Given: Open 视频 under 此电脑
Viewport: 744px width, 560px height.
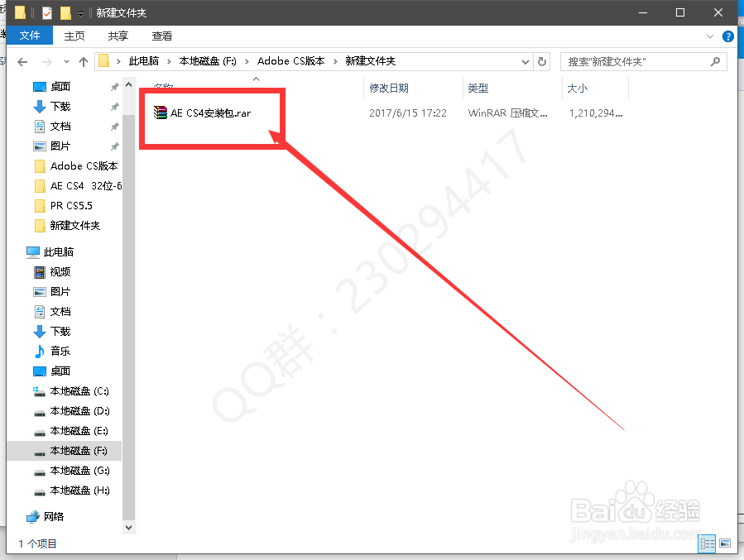Looking at the screenshot, I should pos(60,271).
